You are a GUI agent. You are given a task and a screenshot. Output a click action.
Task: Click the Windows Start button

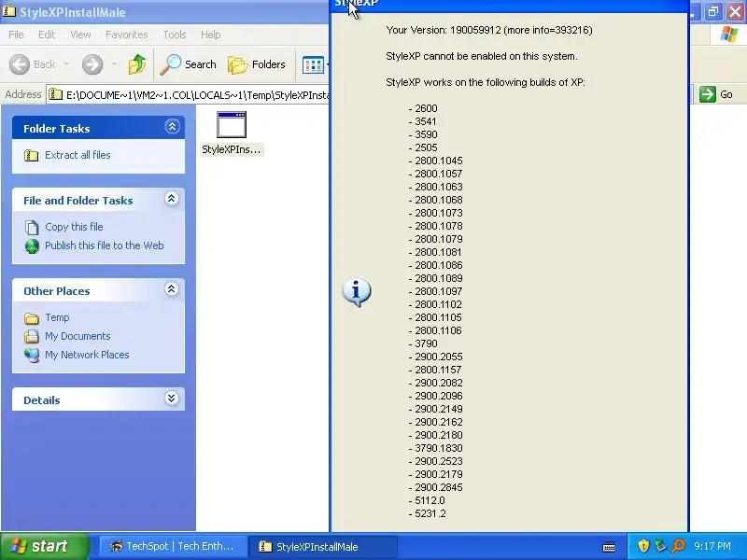pos(44,546)
